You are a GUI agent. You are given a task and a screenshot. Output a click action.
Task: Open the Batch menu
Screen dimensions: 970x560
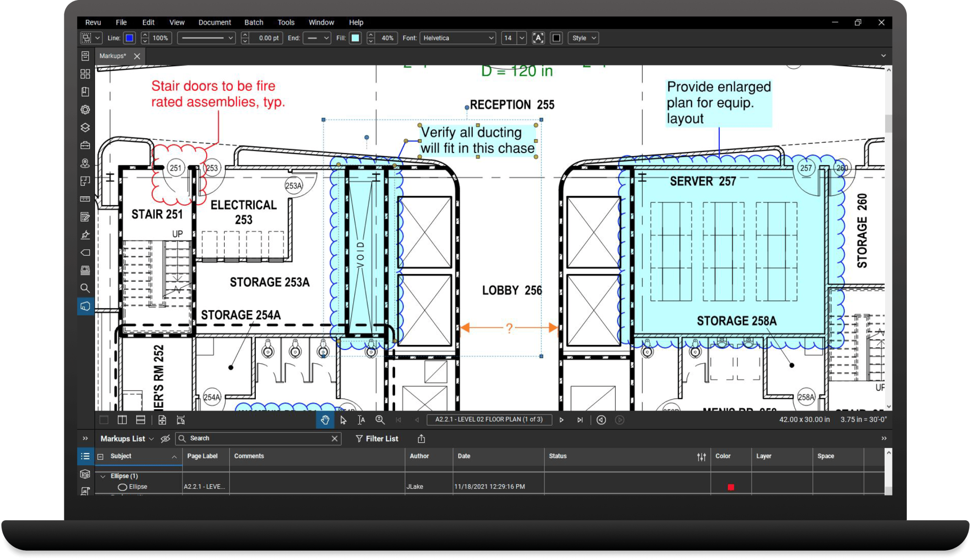click(x=253, y=22)
